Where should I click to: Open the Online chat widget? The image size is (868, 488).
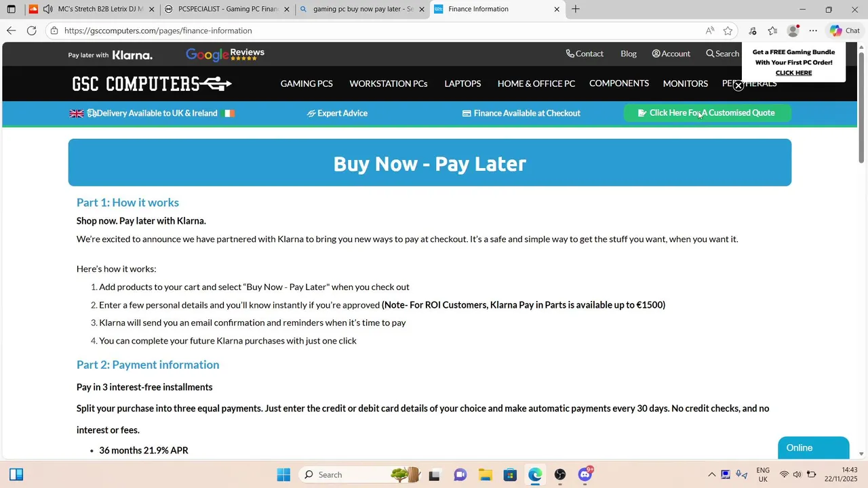(x=814, y=448)
